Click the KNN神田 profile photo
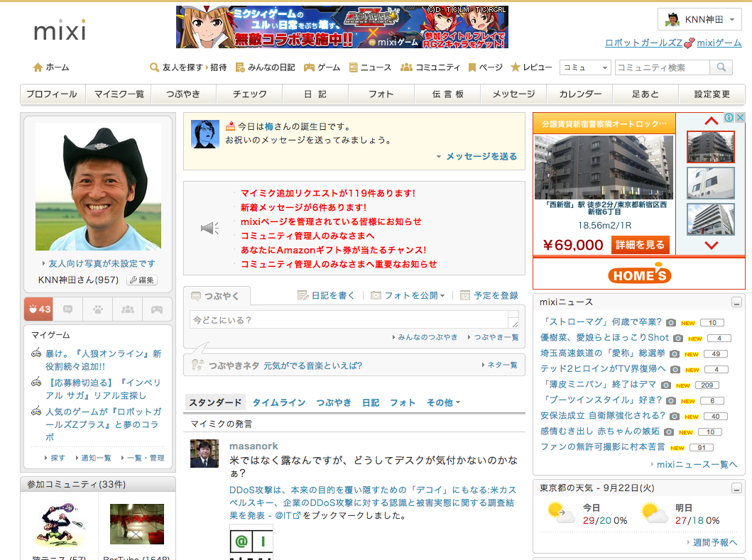Viewport: 752px width, 560px height. pyautogui.click(x=98, y=187)
